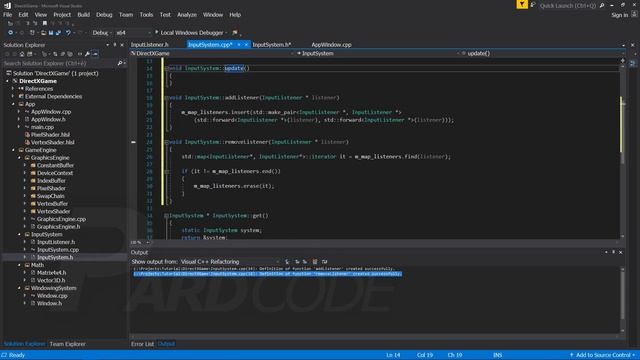The image size is (640, 360).
Task: Select PixelShader.hlsl in Solution Explorer
Action: (x=50, y=135)
